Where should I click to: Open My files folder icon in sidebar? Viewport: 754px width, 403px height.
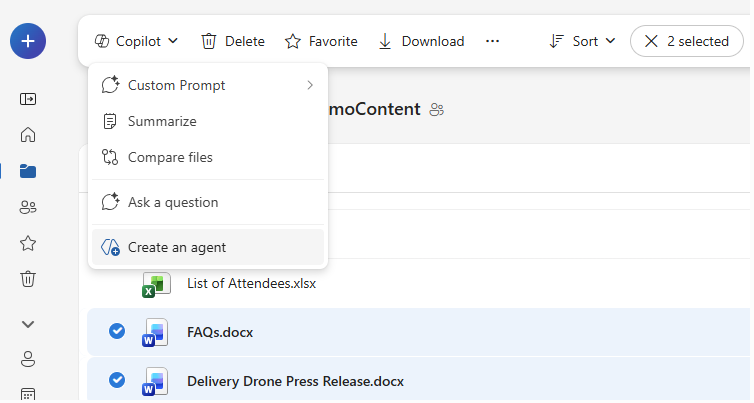click(28, 171)
